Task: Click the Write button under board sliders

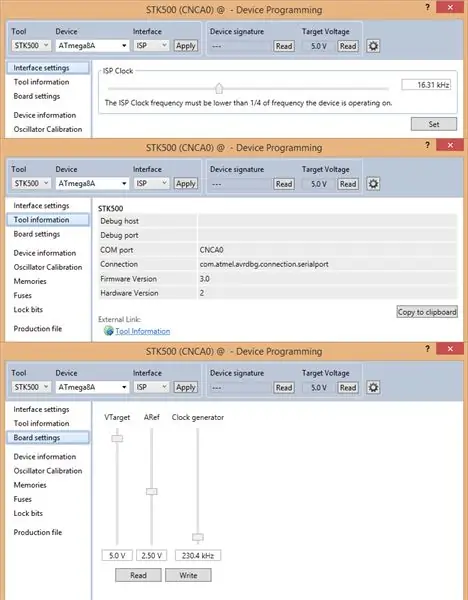Action: pos(188,575)
